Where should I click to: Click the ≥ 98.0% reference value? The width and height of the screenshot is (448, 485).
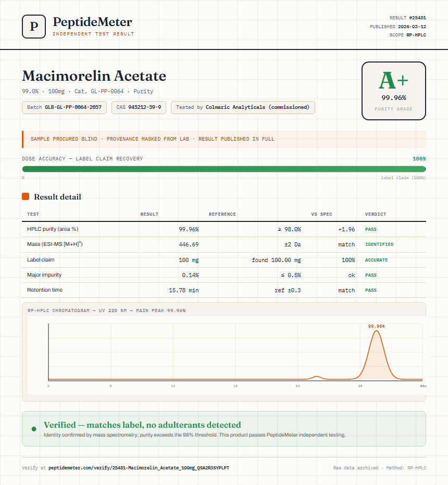coord(289,229)
